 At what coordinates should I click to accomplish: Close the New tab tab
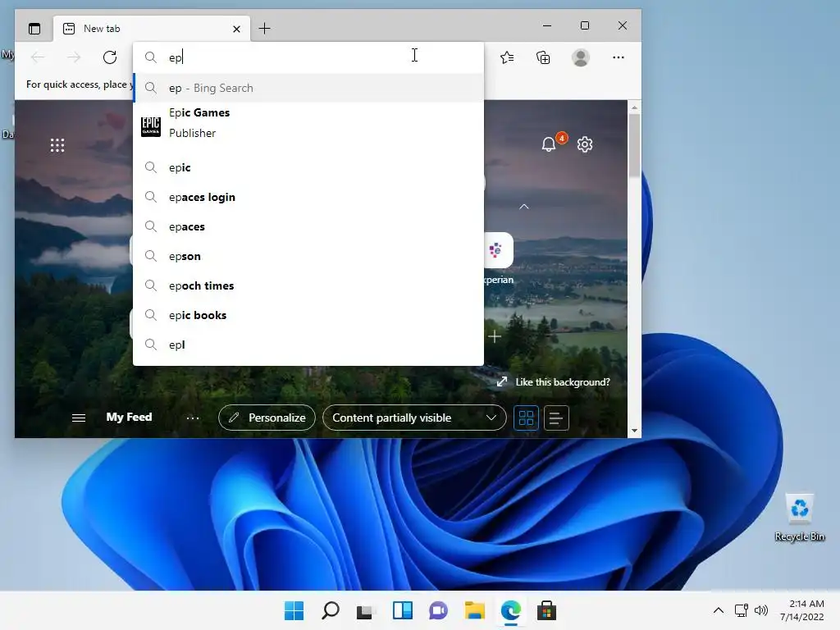coord(236,29)
